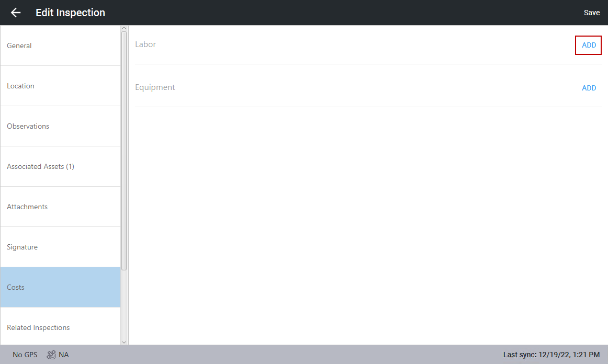The width and height of the screenshot is (608, 364).
Task: Add a Labor cost entry
Action: coord(589,45)
